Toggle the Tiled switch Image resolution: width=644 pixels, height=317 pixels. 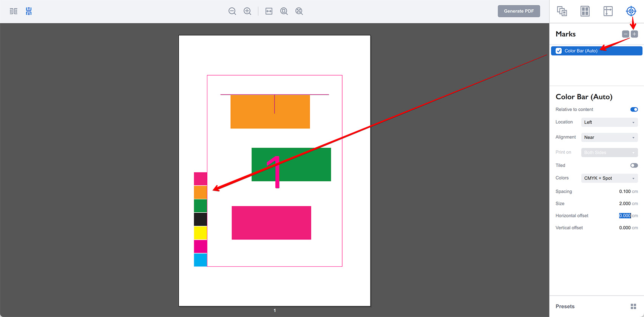click(634, 165)
